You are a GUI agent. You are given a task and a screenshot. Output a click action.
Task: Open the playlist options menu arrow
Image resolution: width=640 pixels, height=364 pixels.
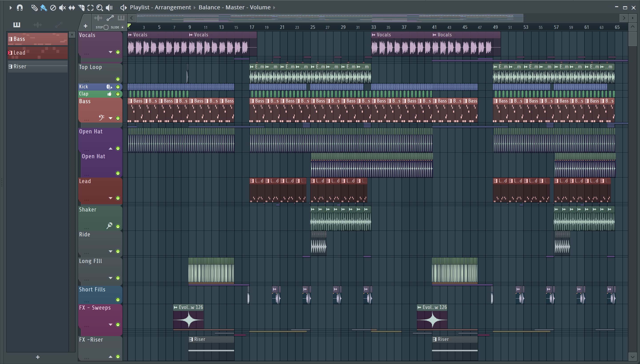coord(10,8)
